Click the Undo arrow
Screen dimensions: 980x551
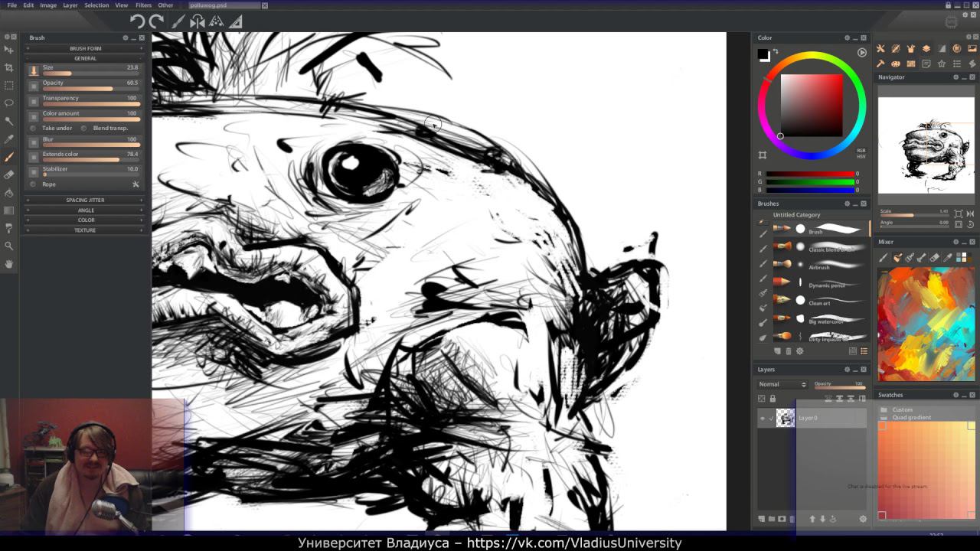point(137,21)
